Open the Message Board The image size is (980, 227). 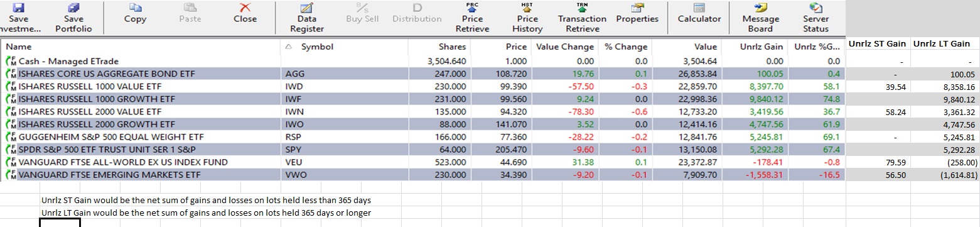(x=760, y=18)
